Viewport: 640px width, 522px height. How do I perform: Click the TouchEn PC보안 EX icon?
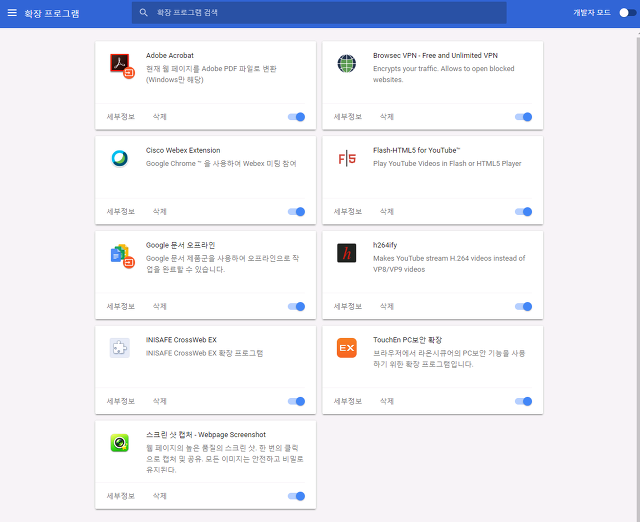click(347, 348)
